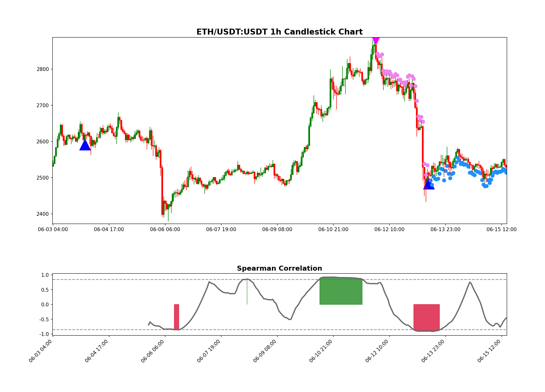Click the rotated 06-09 08:00 label under Spearman chart

265,351
